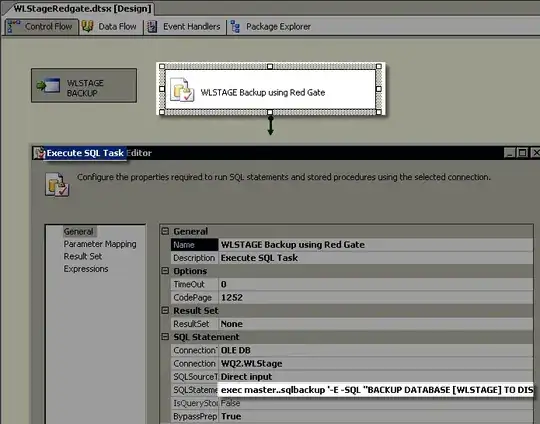Edit the Name value WLSTAGE Backup using Red Gate
The image size is (540, 424).
pyautogui.click(x=376, y=245)
